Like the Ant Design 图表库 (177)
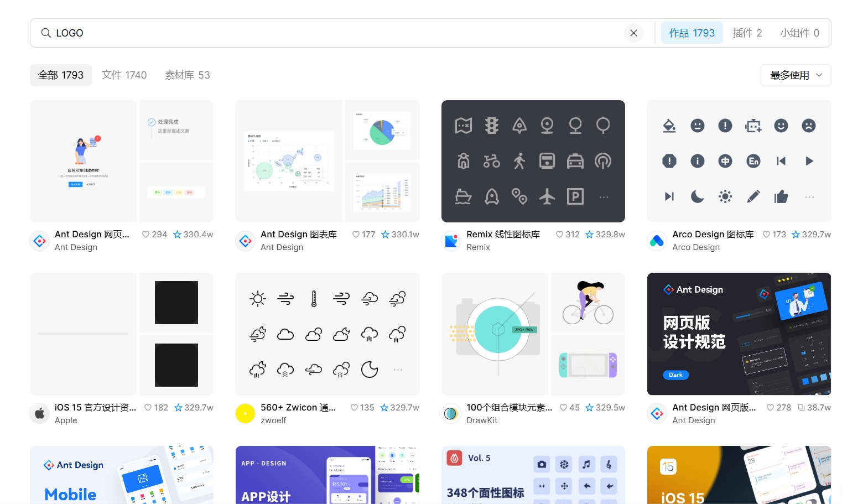This screenshot has height=504, width=842. coord(356,235)
